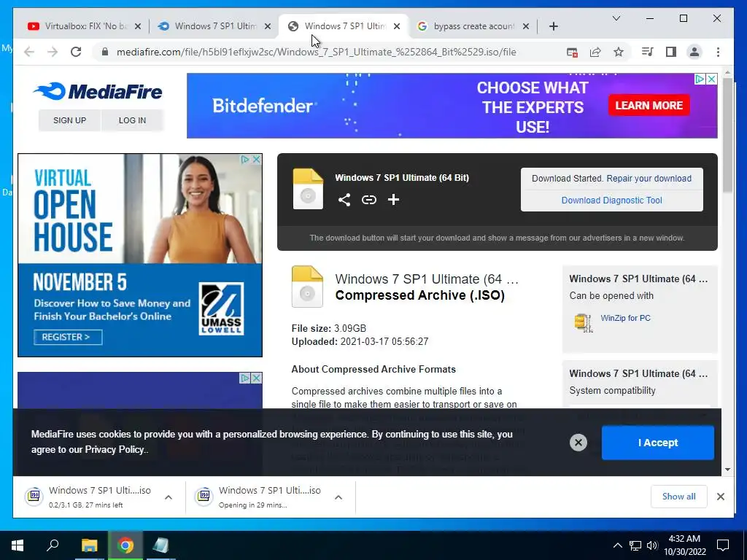Open the network tray icon
The height and width of the screenshot is (560, 747).
(x=635, y=545)
